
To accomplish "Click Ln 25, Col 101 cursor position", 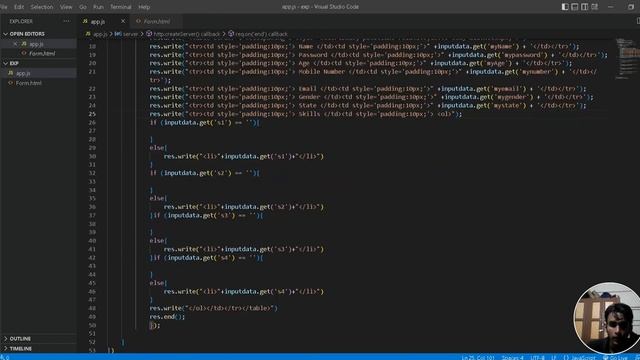I will click(x=478, y=357).
